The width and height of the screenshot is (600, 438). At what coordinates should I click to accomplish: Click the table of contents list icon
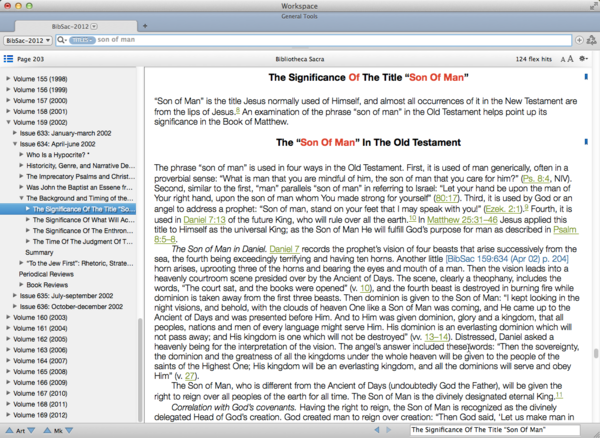[9, 60]
